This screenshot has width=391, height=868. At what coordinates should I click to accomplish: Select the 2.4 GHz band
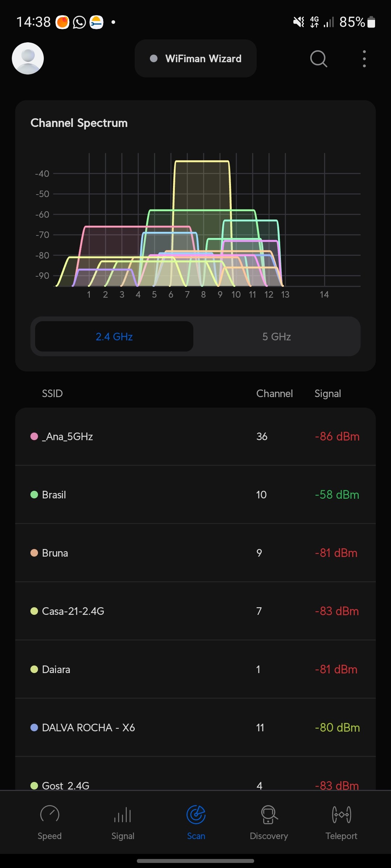114,337
